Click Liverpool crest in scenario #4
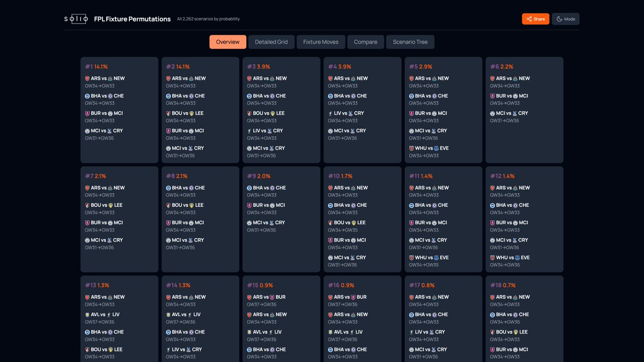The height and width of the screenshot is (362, 644). [331, 113]
